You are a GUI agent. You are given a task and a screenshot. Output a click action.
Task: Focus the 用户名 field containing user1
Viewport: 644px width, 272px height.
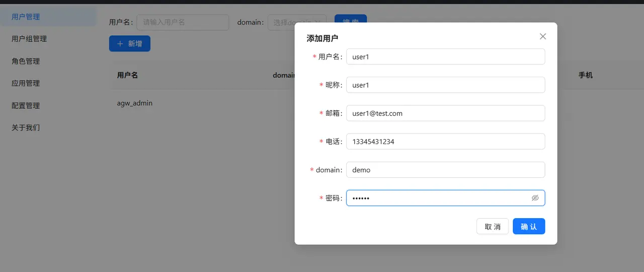(446, 56)
